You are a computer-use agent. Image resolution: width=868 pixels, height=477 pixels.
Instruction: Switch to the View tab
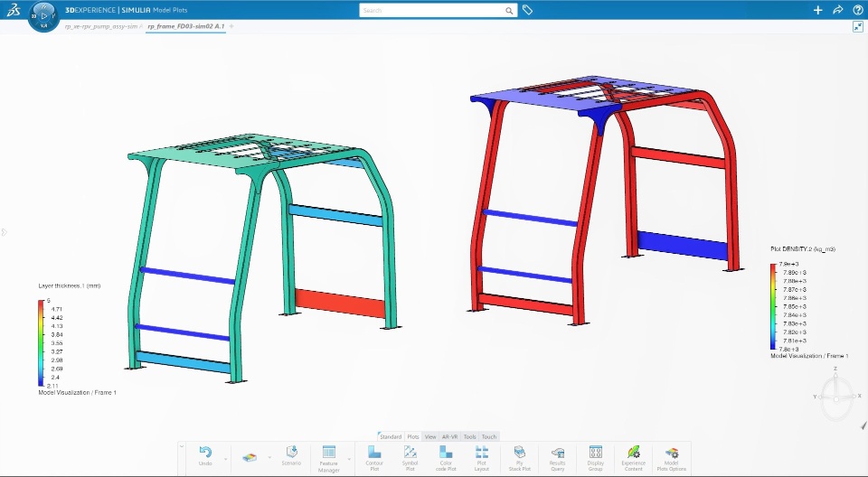pyautogui.click(x=430, y=436)
